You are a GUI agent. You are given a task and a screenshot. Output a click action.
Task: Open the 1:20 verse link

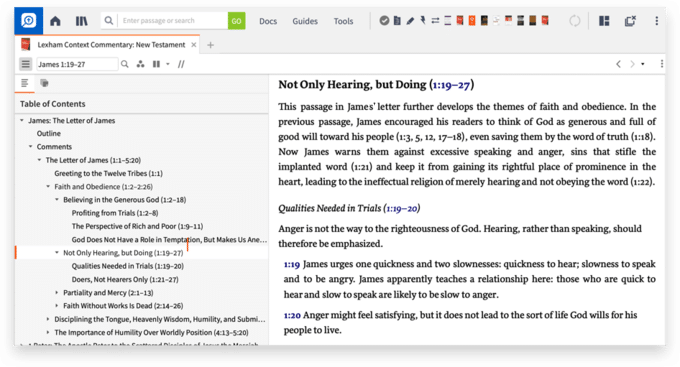coord(292,315)
